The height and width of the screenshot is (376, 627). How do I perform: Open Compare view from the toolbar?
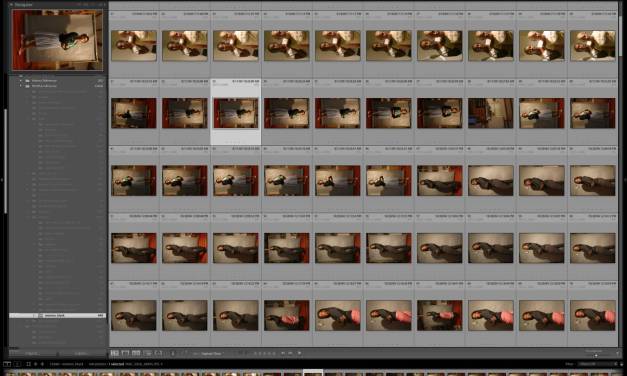click(136, 353)
